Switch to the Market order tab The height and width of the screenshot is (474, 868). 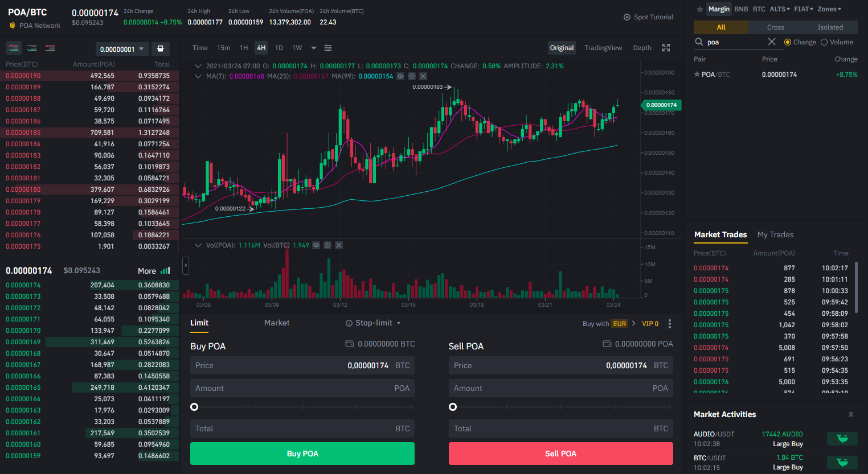tap(277, 323)
